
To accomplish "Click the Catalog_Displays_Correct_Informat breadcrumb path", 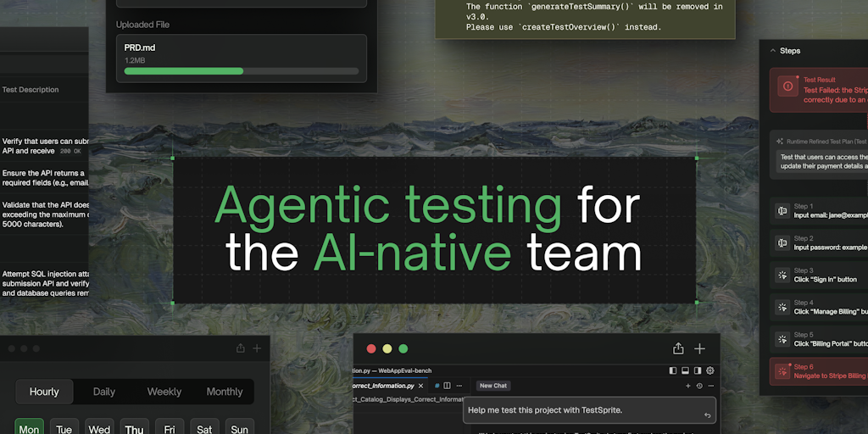I will 409,400.
